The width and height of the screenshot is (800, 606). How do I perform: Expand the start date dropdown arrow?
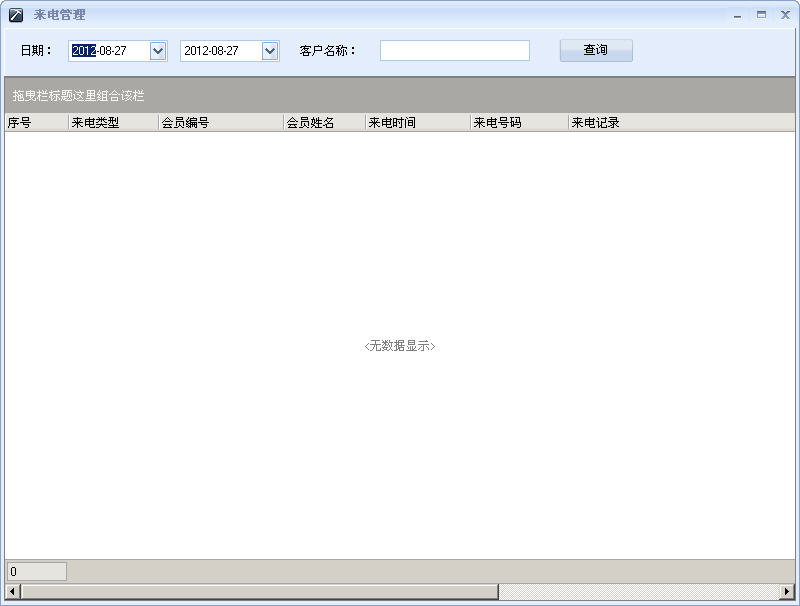click(158, 51)
